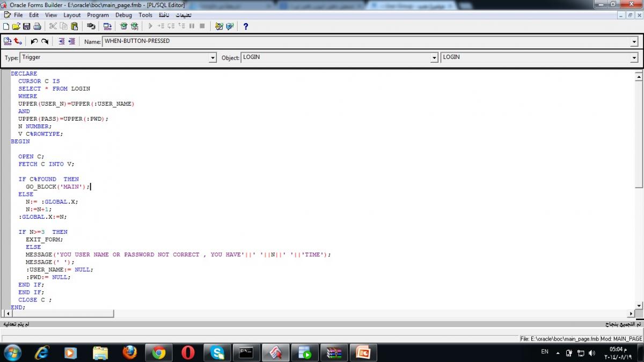Open the blue question mark Help icon
Image resolution: width=644 pixels, height=362 pixels.
point(246,26)
